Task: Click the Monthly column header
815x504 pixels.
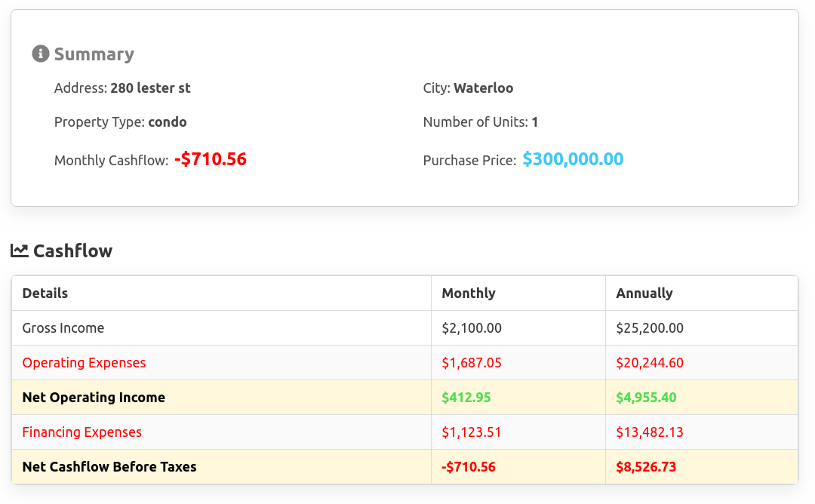Action: point(469,293)
